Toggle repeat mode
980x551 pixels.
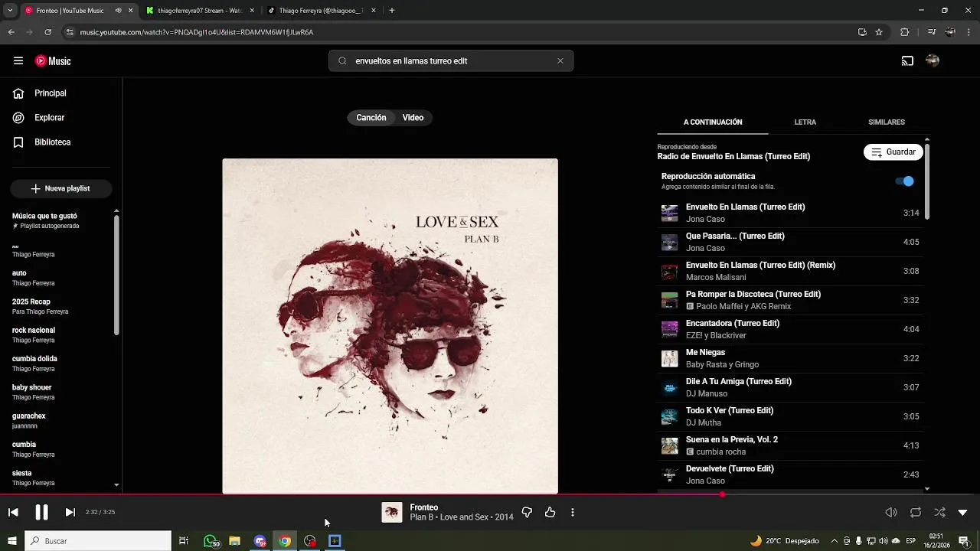[916, 513]
